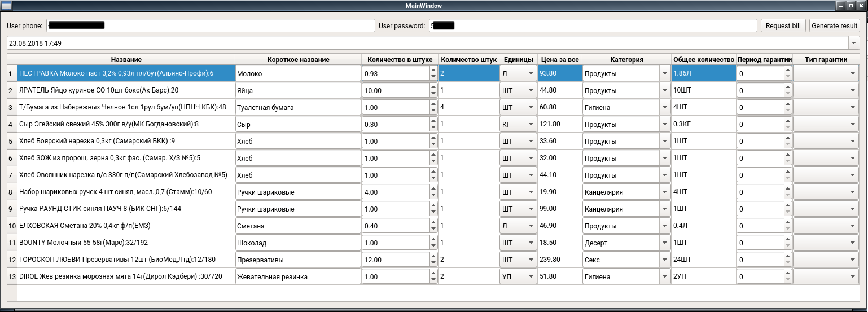This screenshot has height=312, width=868.
Task: Click the Request bill button
Action: click(x=783, y=25)
